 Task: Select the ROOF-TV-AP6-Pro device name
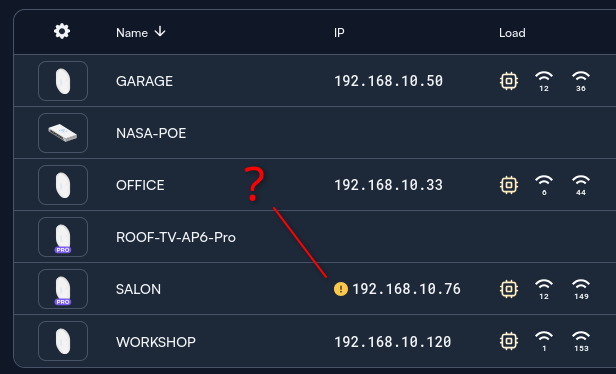click(176, 237)
